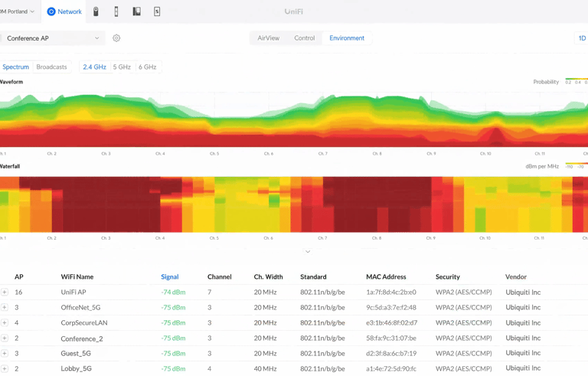Screen dimensions: 588x376
Task: Select the Broadcasts tab
Action: pos(51,67)
